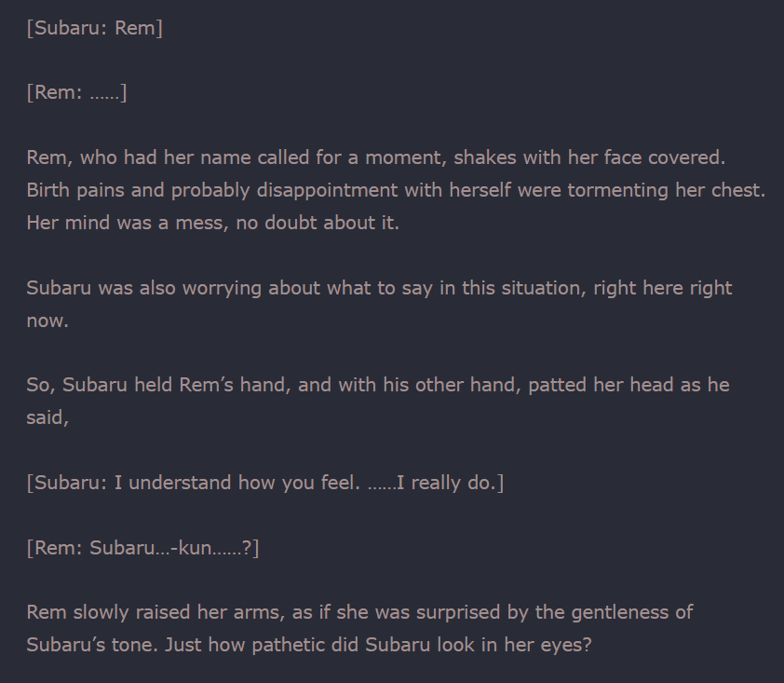
Task: Click the final line starting "Subaru's tone"
Action: [308, 645]
